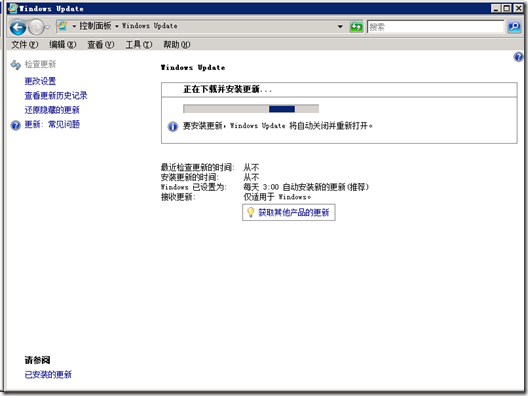The image size is (528, 396).
Task: Click the 每天 3:00 自动安装新的更新 text
Action: (x=306, y=187)
